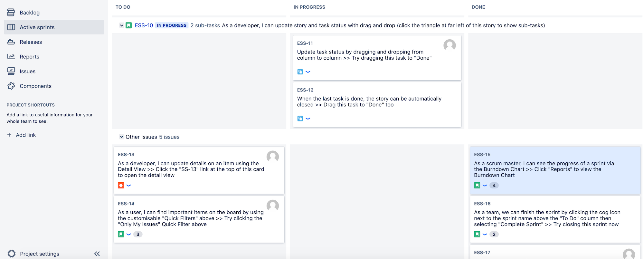Open the Issues page
Viewport: 644px width, 259px height.
pos(27,71)
